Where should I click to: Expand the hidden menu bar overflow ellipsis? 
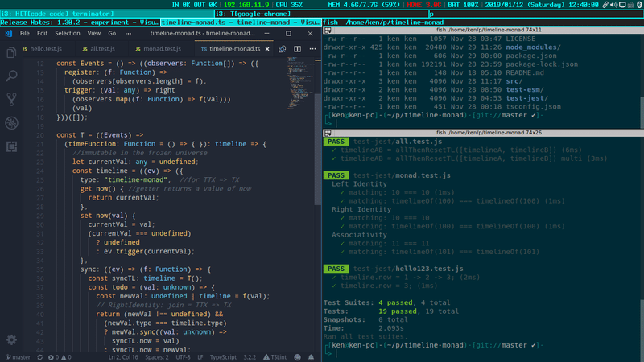coord(128,33)
